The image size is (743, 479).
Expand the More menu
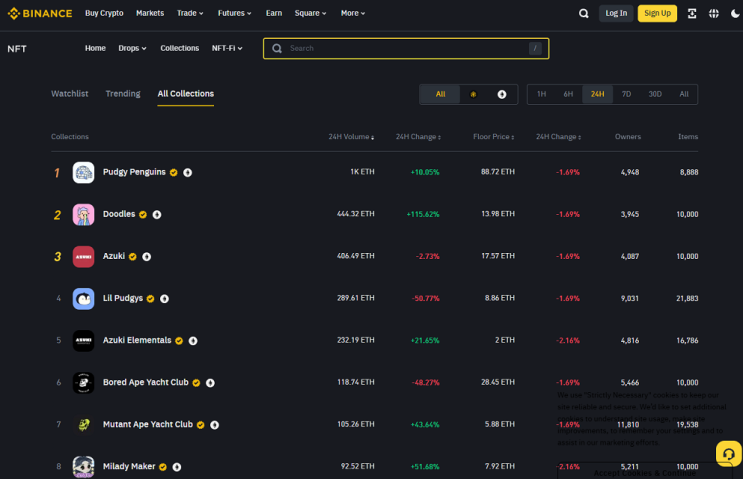click(x=353, y=13)
